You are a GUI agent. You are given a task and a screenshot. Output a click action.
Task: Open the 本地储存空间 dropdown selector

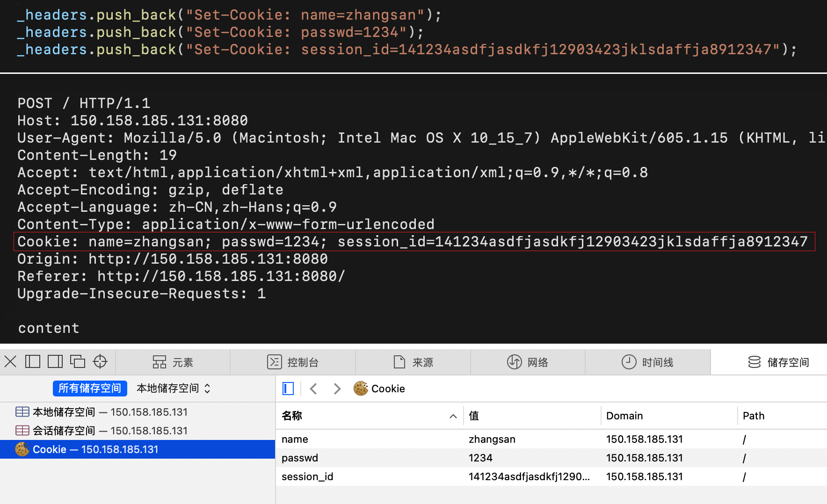173,388
